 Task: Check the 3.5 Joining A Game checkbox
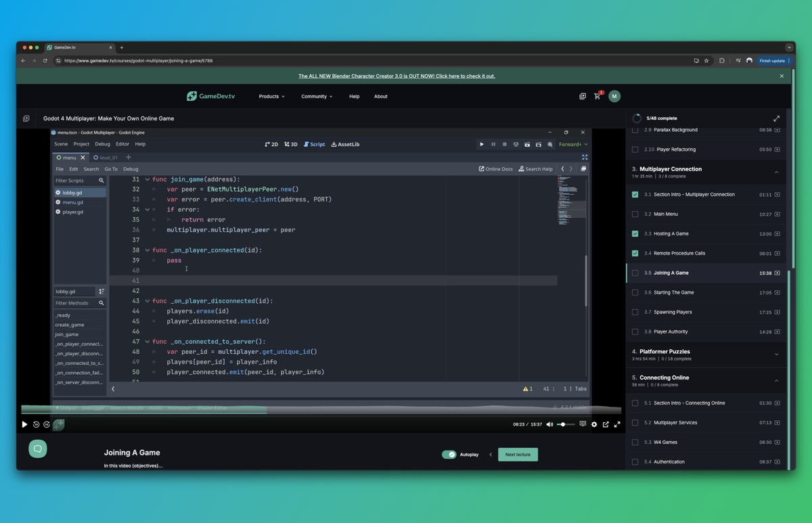pyautogui.click(x=635, y=273)
